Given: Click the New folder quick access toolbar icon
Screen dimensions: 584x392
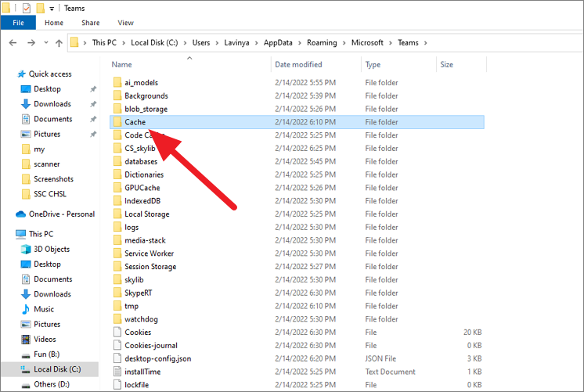Looking at the screenshot, I should pyautogui.click(x=40, y=8).
